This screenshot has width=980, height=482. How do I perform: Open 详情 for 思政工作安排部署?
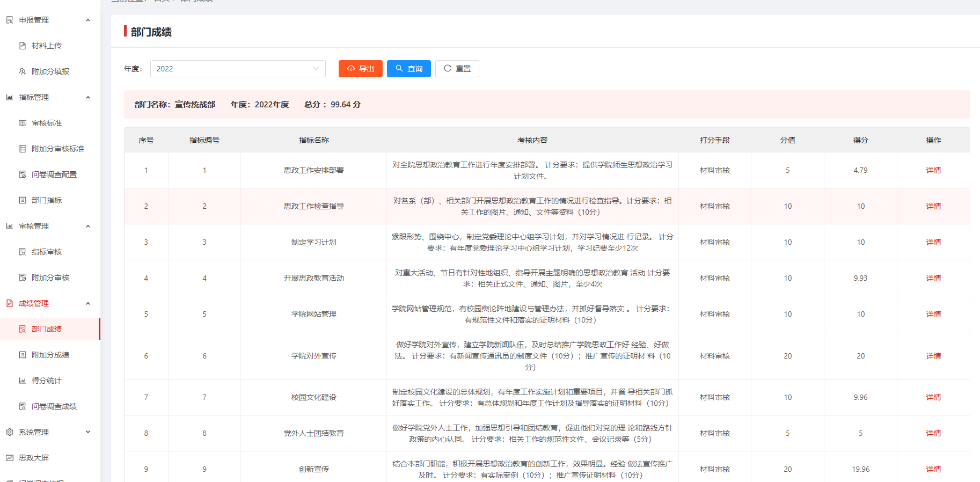pyautogui.click(x=933, y=170)
